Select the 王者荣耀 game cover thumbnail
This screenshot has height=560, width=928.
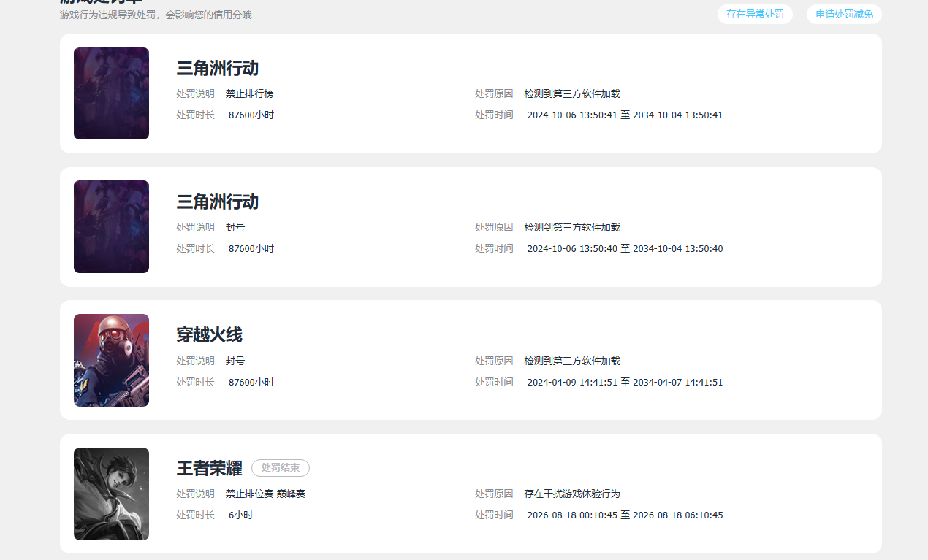[111, 494]
